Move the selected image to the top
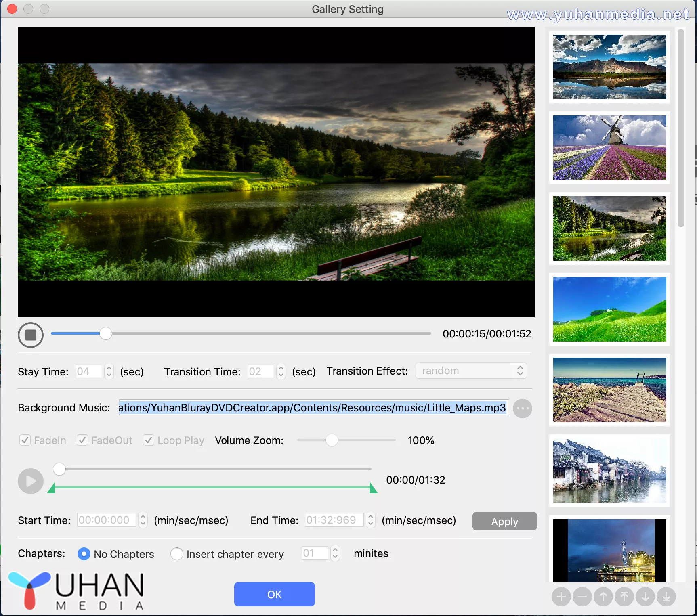 (624, 597)
